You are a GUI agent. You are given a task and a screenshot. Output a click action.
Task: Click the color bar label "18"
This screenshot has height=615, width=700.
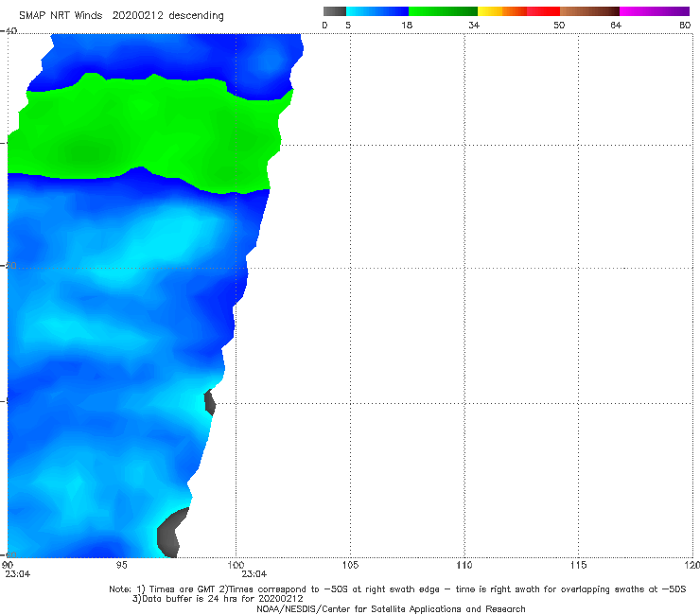(407, 26)
